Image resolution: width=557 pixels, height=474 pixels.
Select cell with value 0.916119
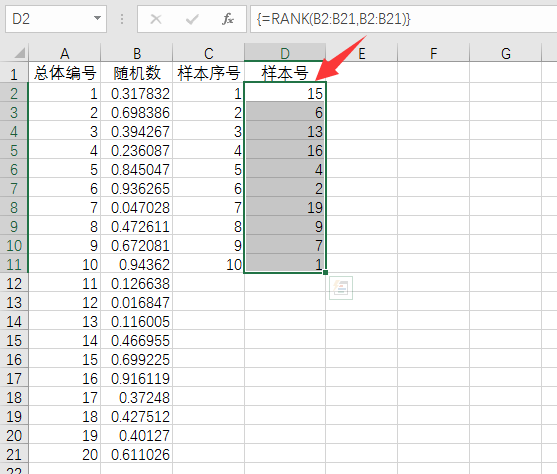[137, 378]
